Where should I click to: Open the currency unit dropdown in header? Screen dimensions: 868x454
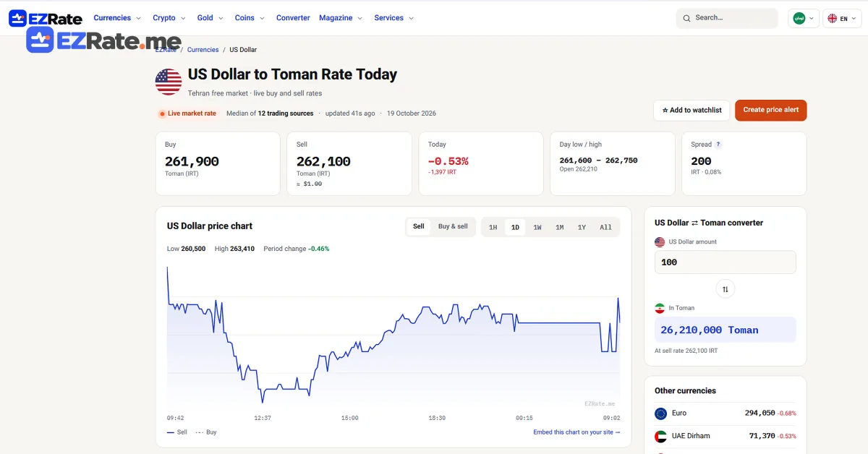tap(804, 19)
